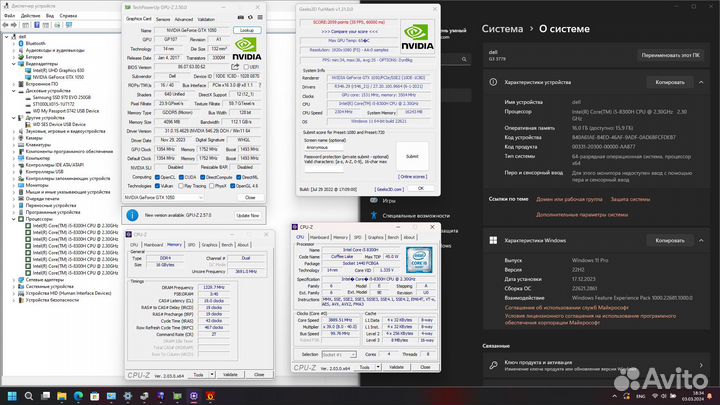Click the GPU-Z refresh icon
The image size is (720, 405).
click(250, 17)
